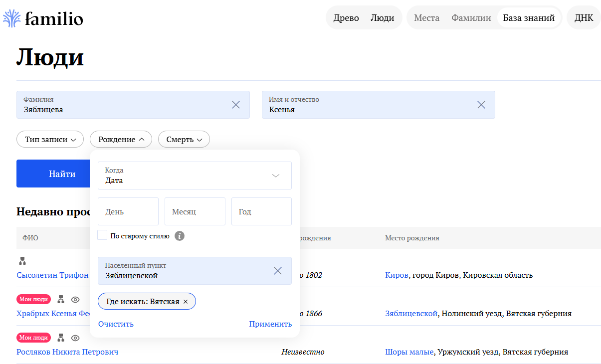
Task: Clear the Населенный пункт field
Action: pos(278,271)
